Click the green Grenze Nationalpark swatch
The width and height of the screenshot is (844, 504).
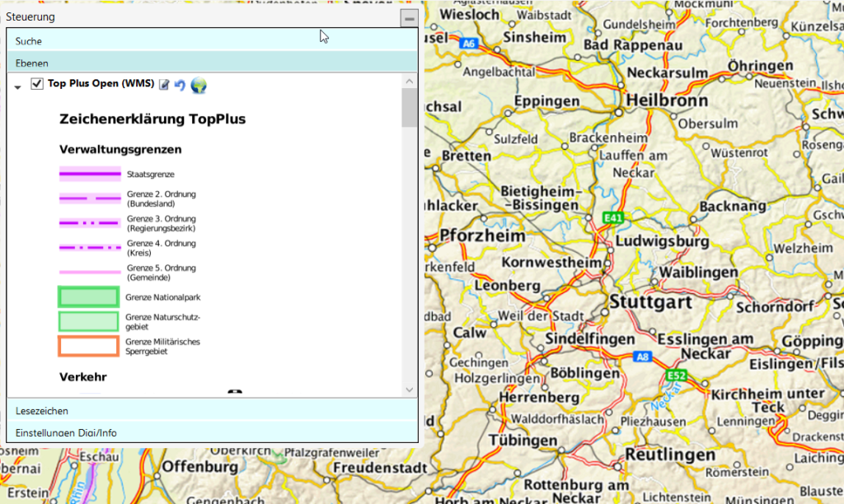pyautogui.click(x=88, y=296)
